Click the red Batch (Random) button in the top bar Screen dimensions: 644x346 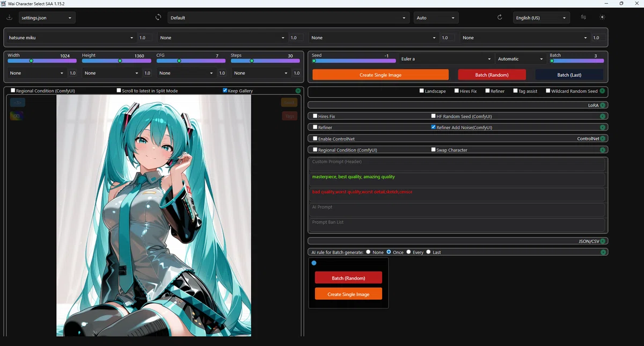click(x=492, y=75)
